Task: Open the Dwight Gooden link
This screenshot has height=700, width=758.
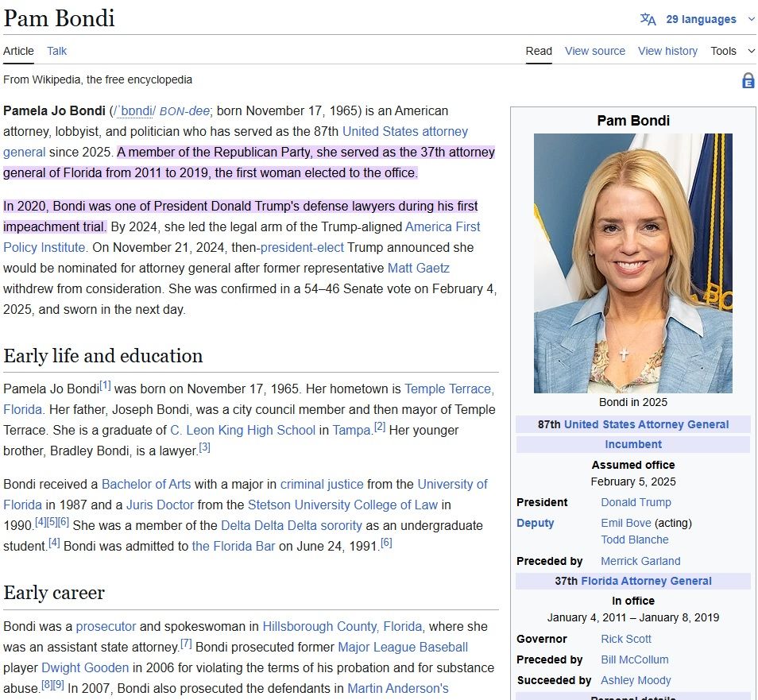Action: tap(85, 668)
